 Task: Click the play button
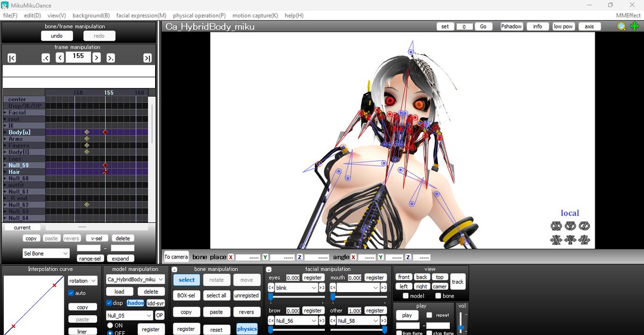pos(407,315)
